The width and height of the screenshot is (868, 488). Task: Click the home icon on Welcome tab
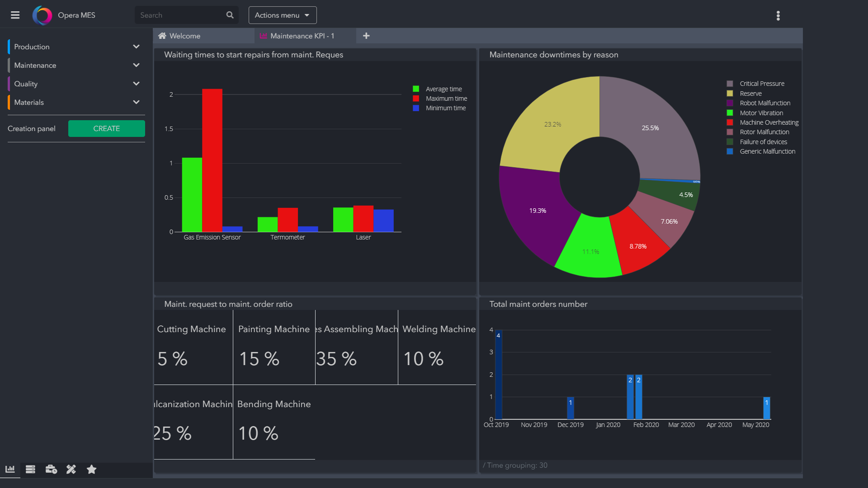point(162,36)
